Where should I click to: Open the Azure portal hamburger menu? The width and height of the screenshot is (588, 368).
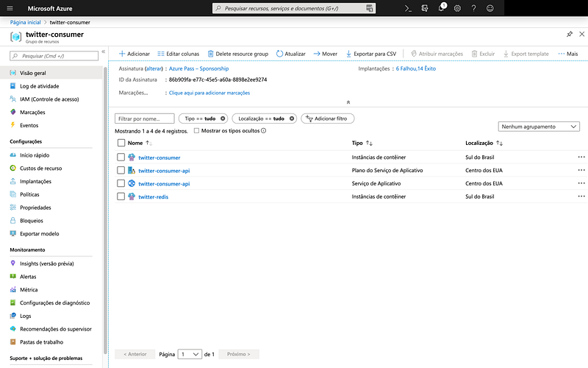pos(10,8)
